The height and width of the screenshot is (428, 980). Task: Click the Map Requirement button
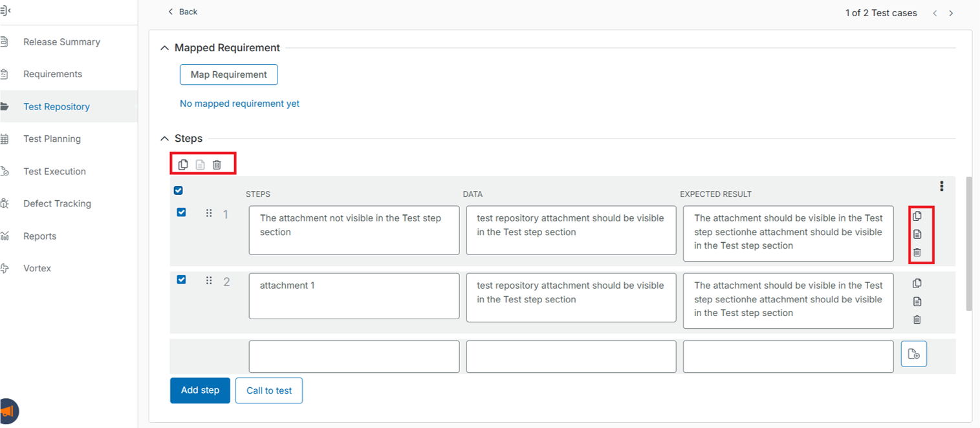(x=228, y=74)
